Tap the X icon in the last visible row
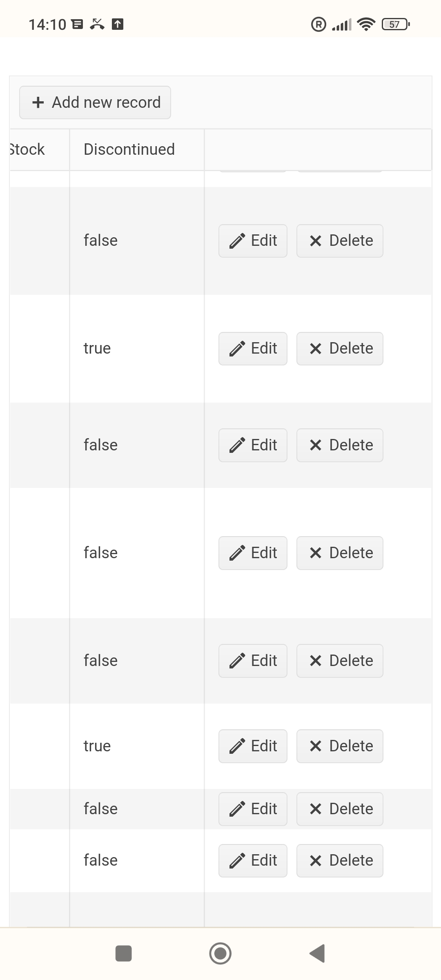The image size is (441, 980). (x=316, y=861)
